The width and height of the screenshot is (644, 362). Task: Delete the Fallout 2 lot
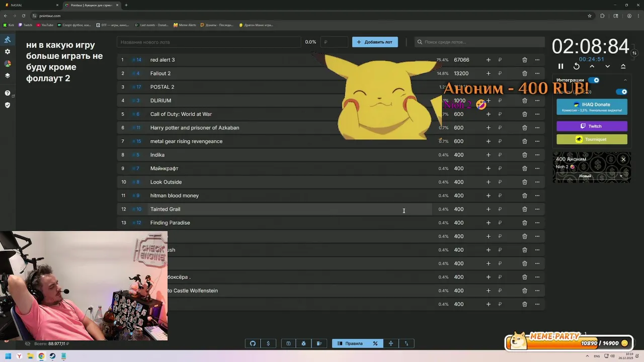click(x=524, y=73)
